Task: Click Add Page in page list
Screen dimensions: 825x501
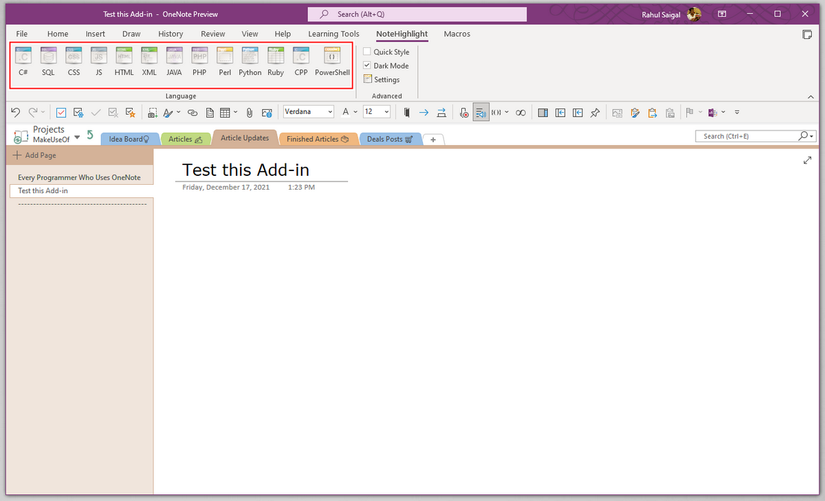Action: (35, 155)
